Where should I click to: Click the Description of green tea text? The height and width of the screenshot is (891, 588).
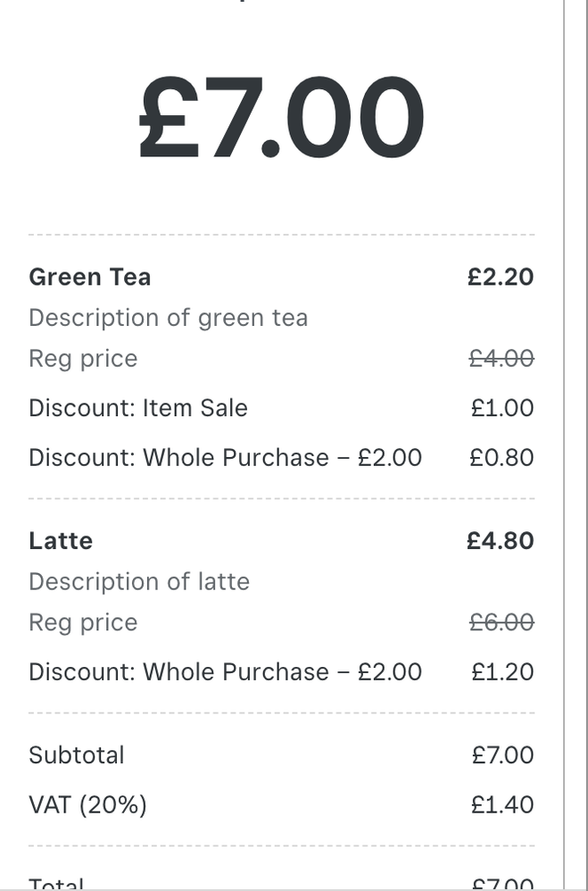tap(168, 318)
